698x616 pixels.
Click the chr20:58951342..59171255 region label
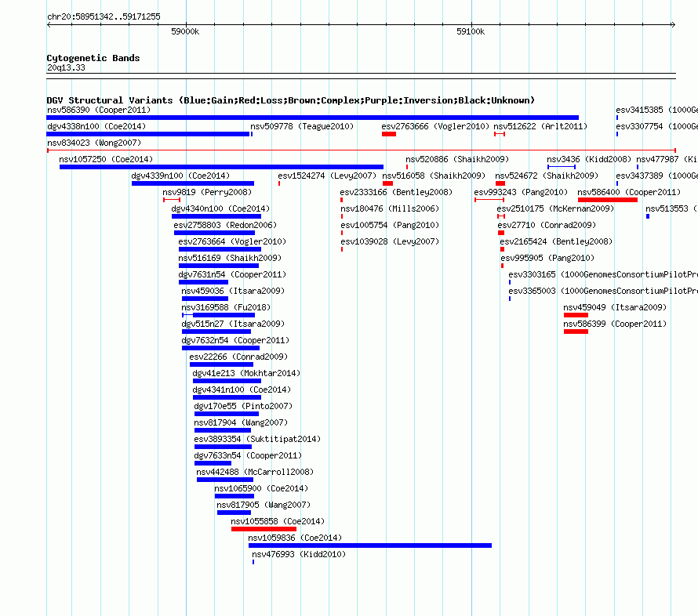pyautogui.click(x=104, y=16)
